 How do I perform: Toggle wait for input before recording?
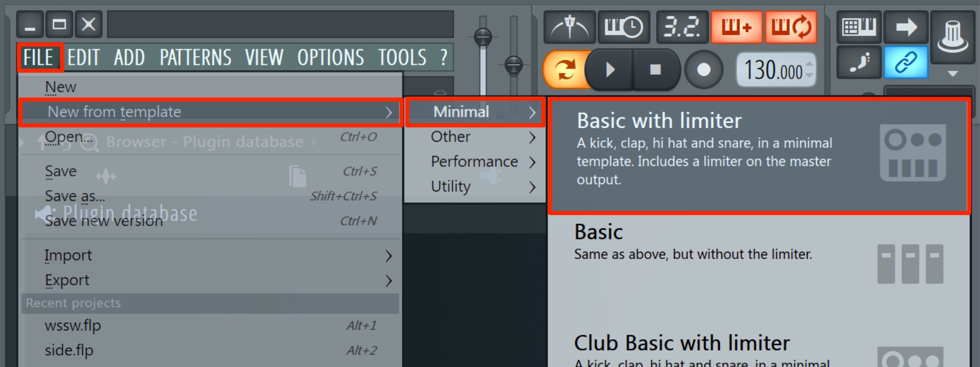(x=623, y=27)
